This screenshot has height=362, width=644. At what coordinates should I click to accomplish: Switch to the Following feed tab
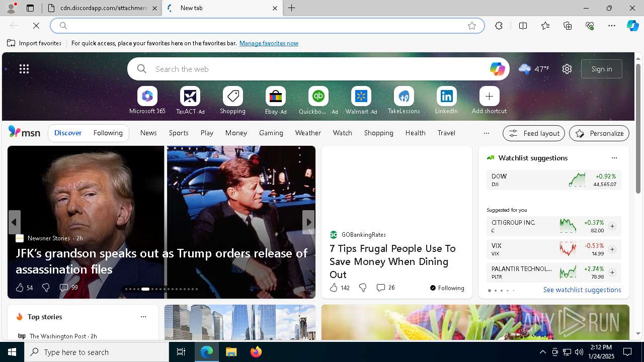[x=108, y=133]
